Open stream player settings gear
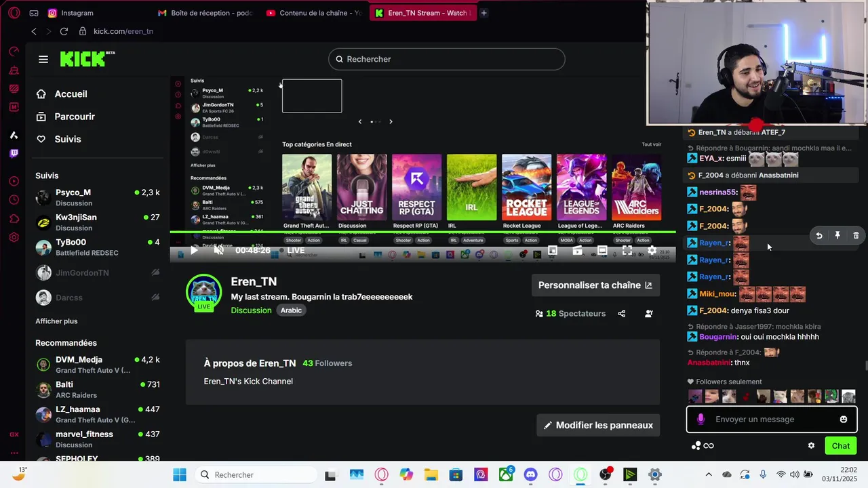 coord(652,250)
